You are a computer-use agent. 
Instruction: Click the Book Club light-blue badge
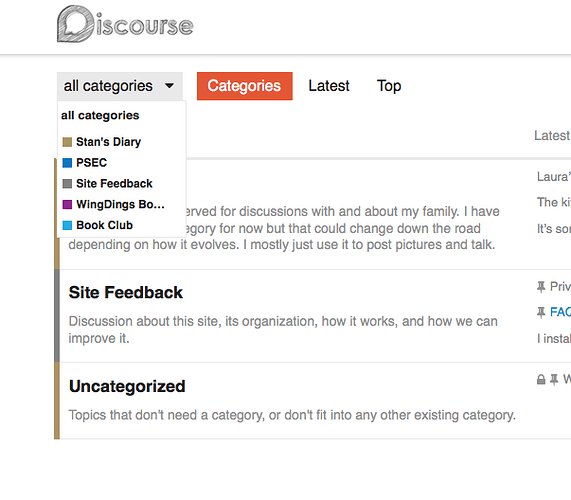(67, 225)
